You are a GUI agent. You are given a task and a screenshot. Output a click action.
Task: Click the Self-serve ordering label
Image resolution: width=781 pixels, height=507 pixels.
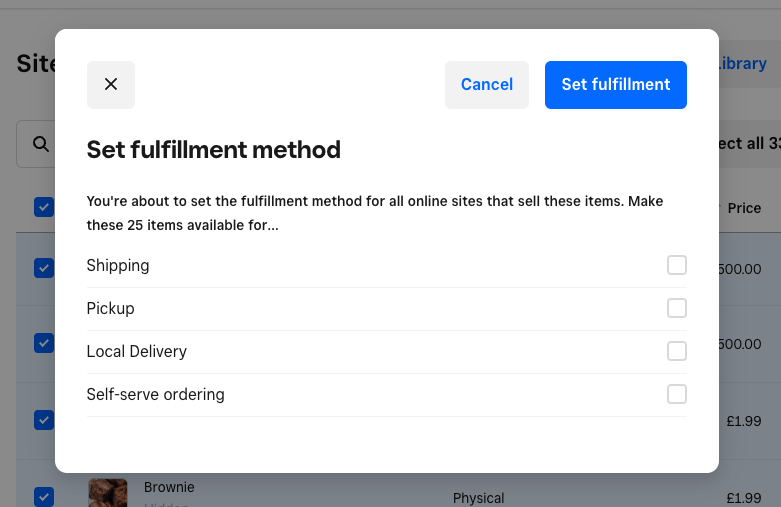tap(156, 394)
